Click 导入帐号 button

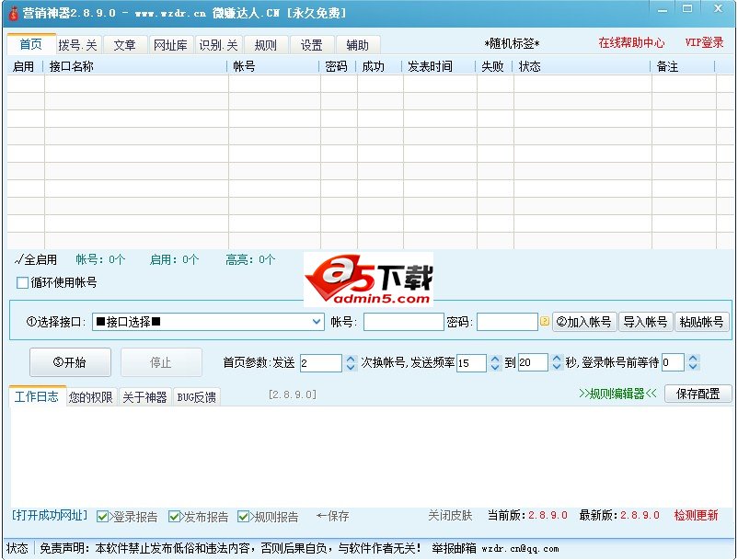click(645, 322)
